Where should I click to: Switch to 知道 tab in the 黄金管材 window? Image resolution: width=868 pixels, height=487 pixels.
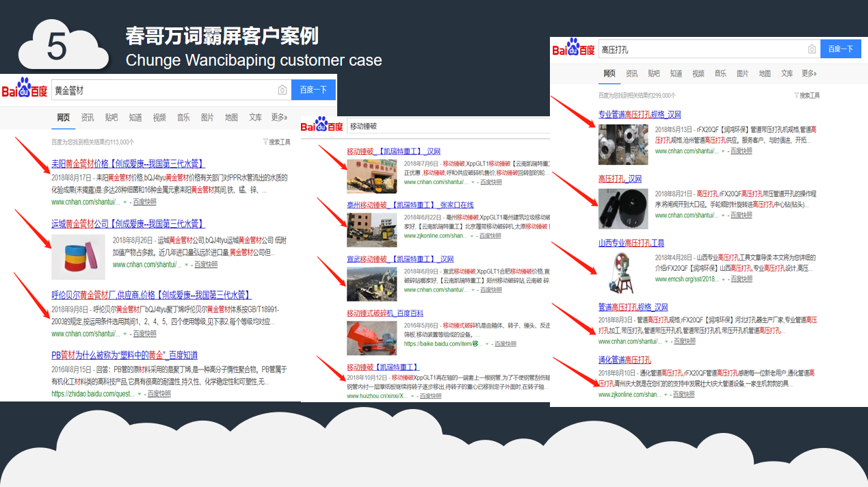[x=135, y=118]
